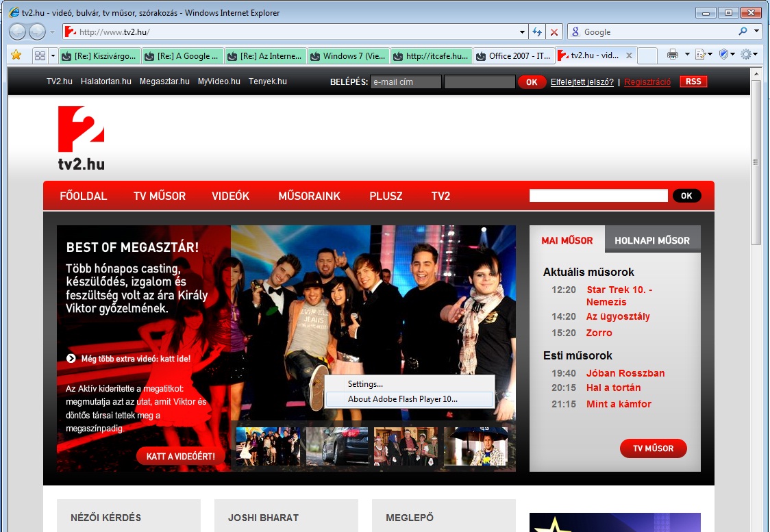Open the Tools gear menu icon
Viewport: 770px width, 532px height.
[746, 55]
